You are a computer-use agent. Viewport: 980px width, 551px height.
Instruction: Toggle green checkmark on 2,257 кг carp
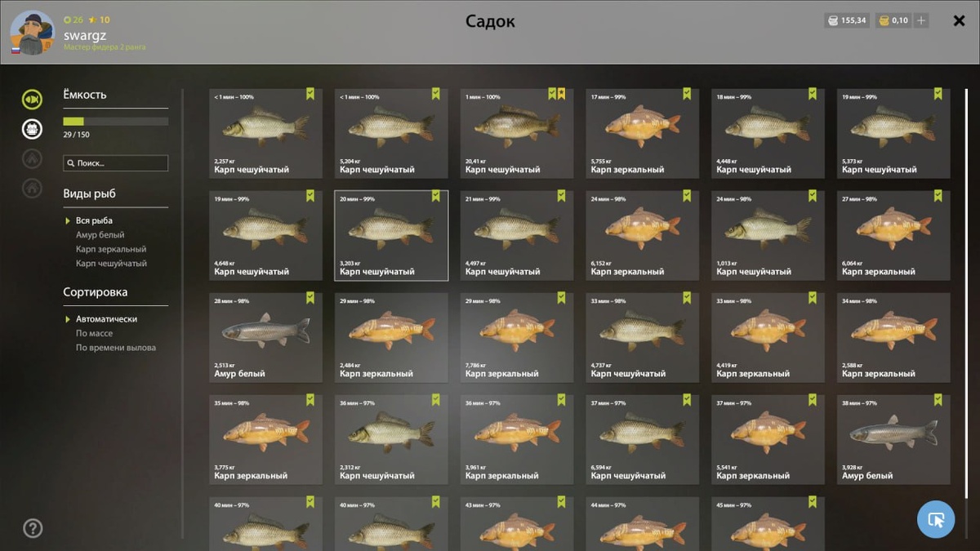point(310,94)
